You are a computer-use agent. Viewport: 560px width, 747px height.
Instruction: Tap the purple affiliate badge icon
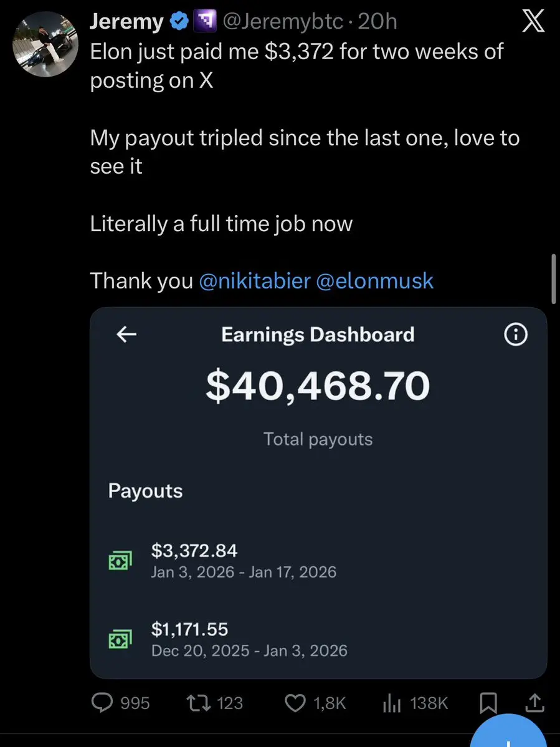click(205, 22)
